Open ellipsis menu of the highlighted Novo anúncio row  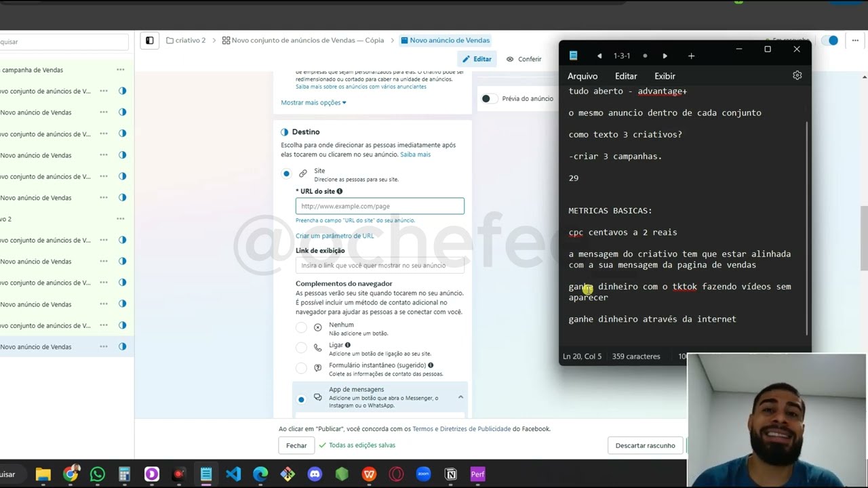tap(104, 346)
